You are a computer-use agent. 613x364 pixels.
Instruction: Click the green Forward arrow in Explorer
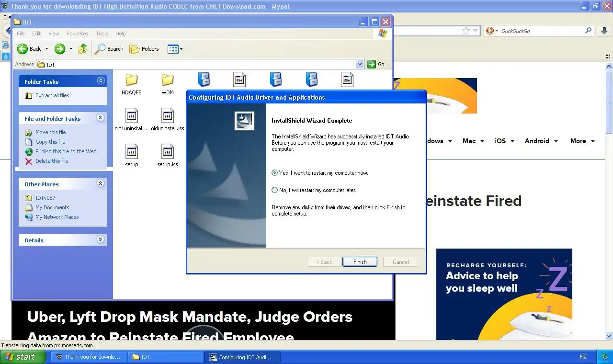pyautogui.click(x=60, y=49)
